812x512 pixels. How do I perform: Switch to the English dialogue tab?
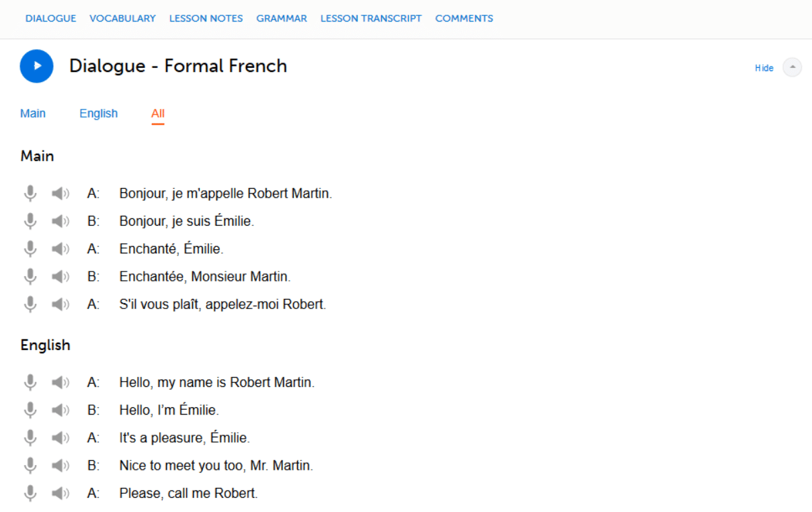pyautogui.click(x=98, y=114)
